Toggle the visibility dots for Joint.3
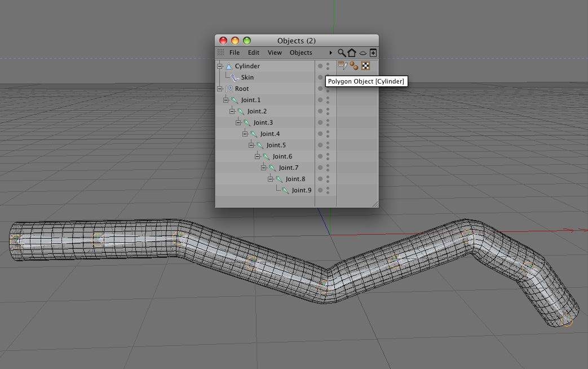Image resolution: width=588 pixels, height=369 pixels. 328,122
